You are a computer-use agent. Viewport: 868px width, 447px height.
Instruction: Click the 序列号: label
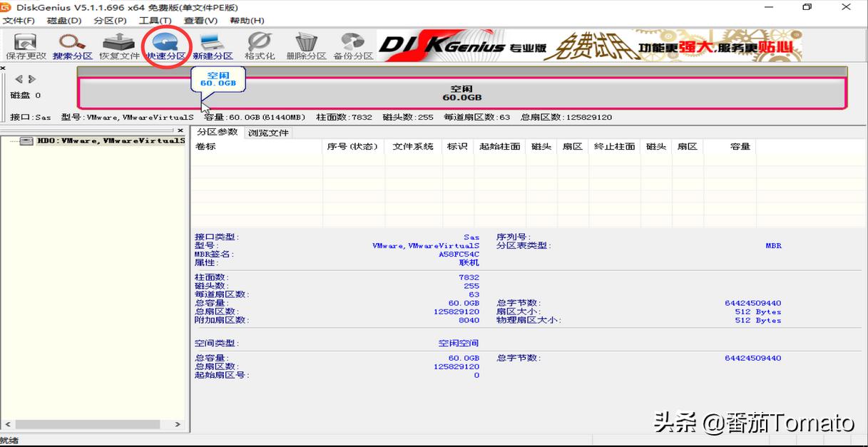coord(514,237)
